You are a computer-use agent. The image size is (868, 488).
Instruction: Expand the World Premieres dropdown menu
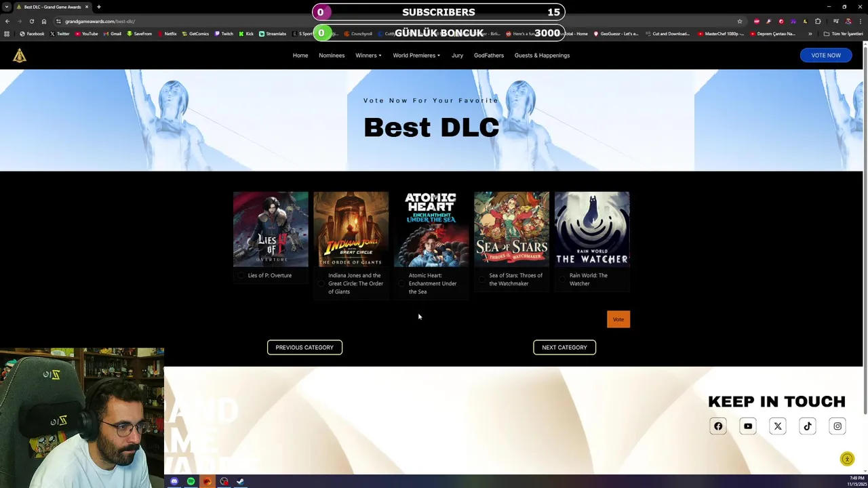(x=416, y=56)
